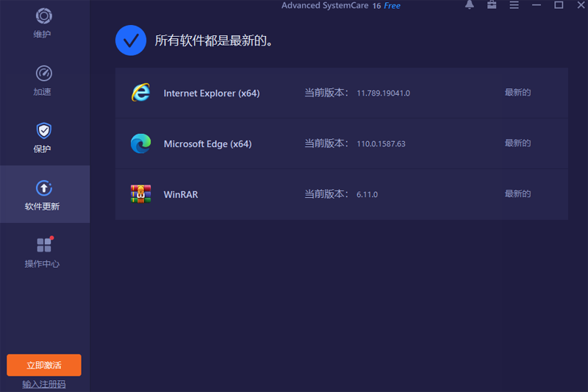Click the Internet Explorer app icon
The height and width of the screenshot is (392, 588).
pos(140,93)
